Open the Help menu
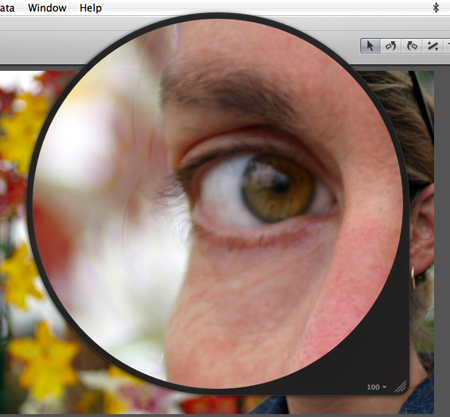 pos(90,8)
